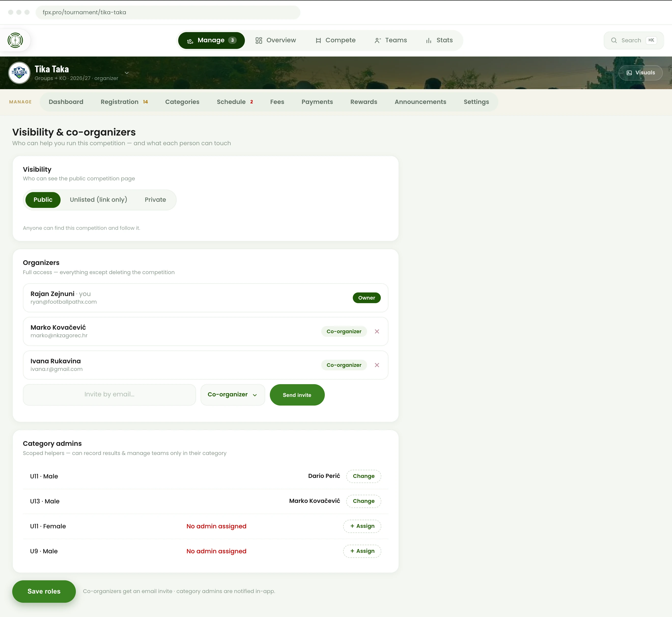The height and width of the screenshot is (617, 672).
Task: Change the U13 · Male admin
Action: [364, 502]
